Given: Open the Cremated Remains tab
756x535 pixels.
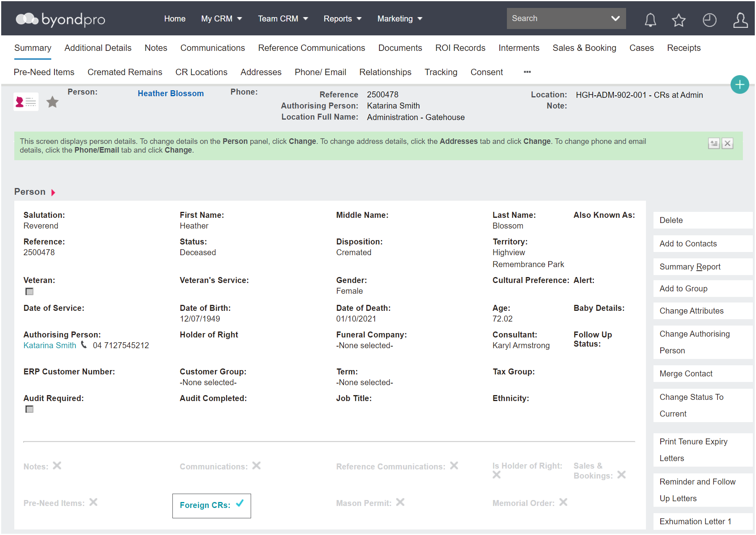Looking at the screenshot, I should coord(125,72).
